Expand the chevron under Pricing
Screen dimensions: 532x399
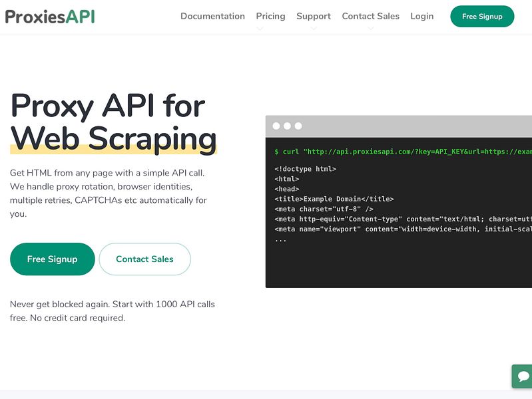tap(260, 29)
